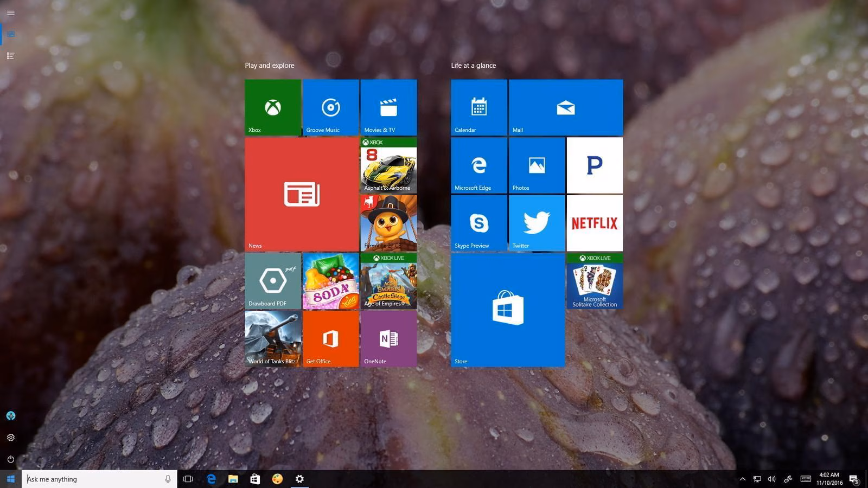The height and width of the screenshot is (488, 868).
Task: Expand the hamburger menu at top left
Action: 11,12
